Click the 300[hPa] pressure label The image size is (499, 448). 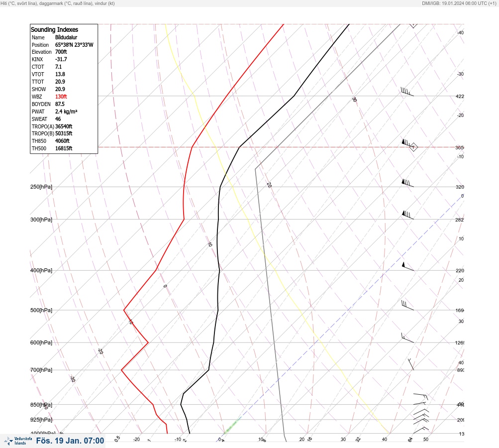[41, 220]
